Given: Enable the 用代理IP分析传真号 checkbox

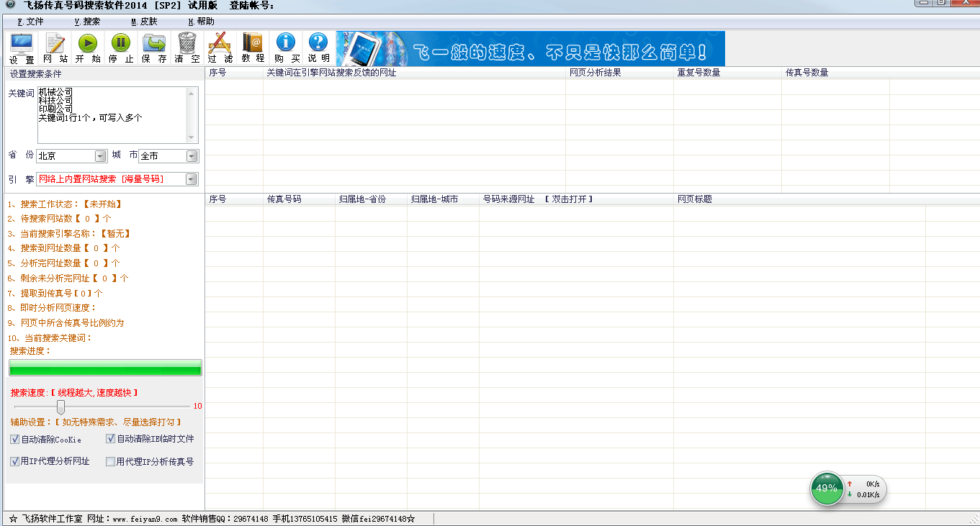Looking at the screenshot, I should [x=111, y=461].
